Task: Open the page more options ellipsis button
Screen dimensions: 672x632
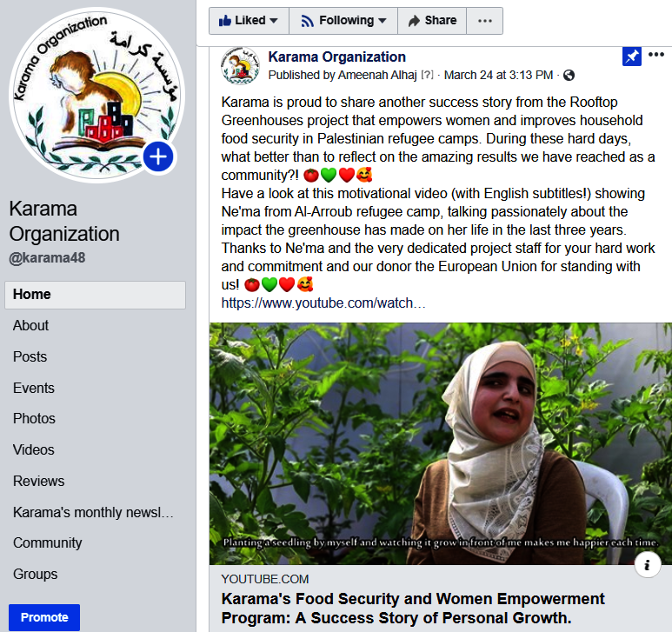Action: click(485, 21)
